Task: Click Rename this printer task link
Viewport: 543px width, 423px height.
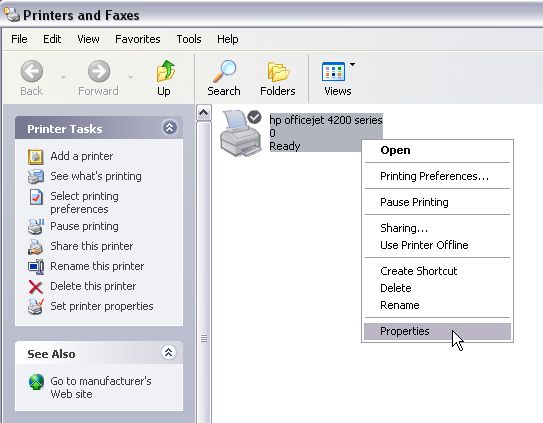Action: [97, 266]
